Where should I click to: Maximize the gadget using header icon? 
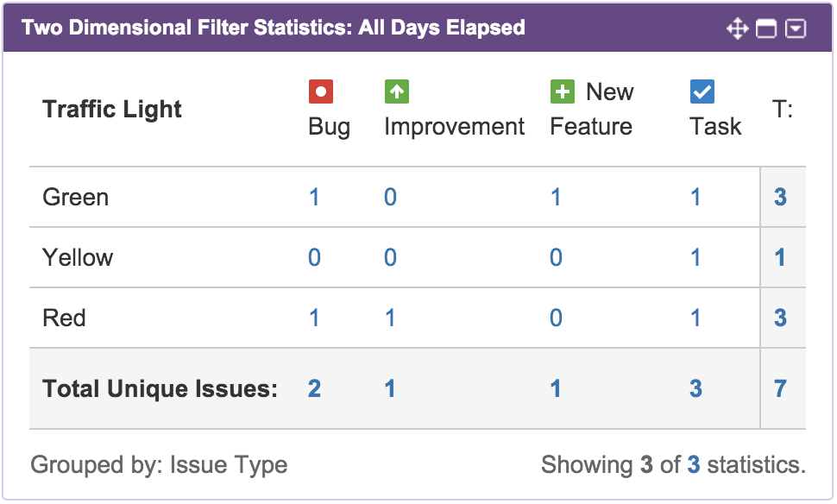coord(766,28)
